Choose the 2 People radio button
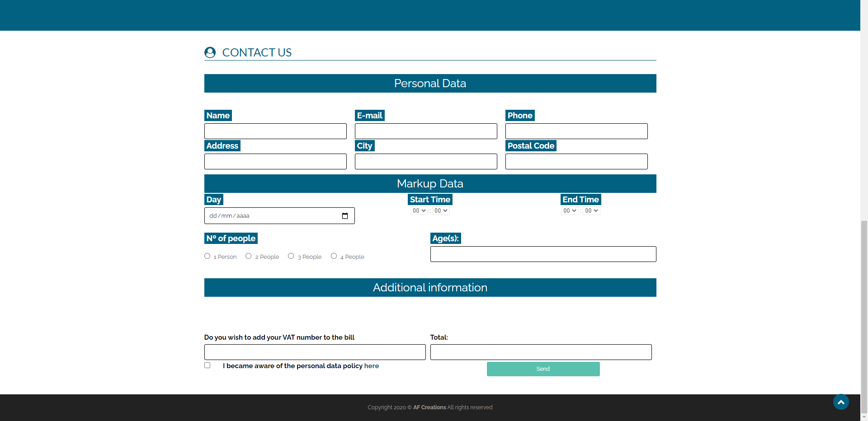 click(x=249, y=256)
